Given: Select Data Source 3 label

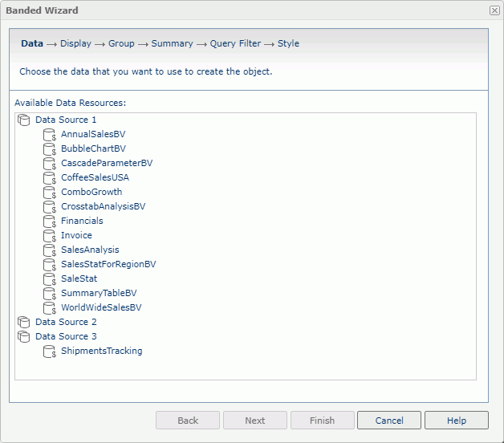Looking at the screenshot, I should pos(66,336).
